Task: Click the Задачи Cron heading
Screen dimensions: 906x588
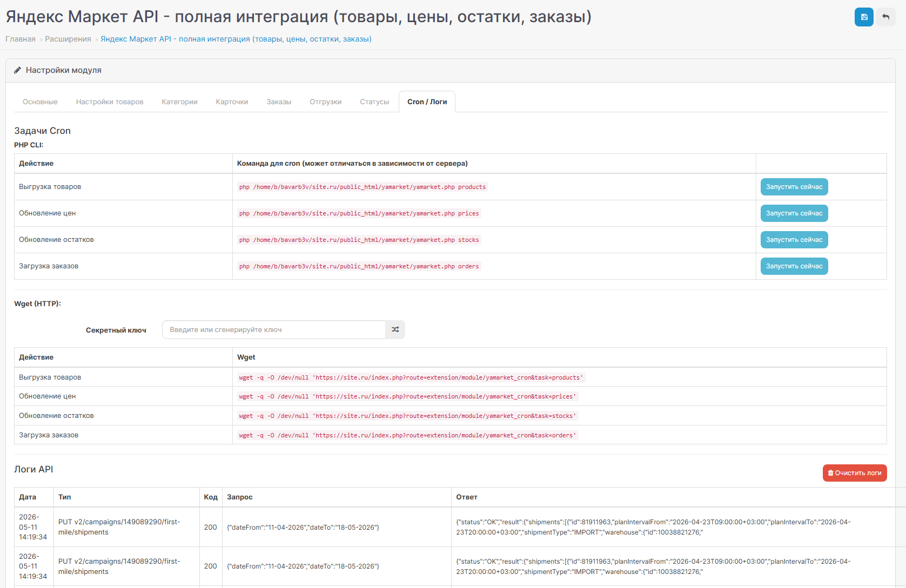Action: point(42,131)
